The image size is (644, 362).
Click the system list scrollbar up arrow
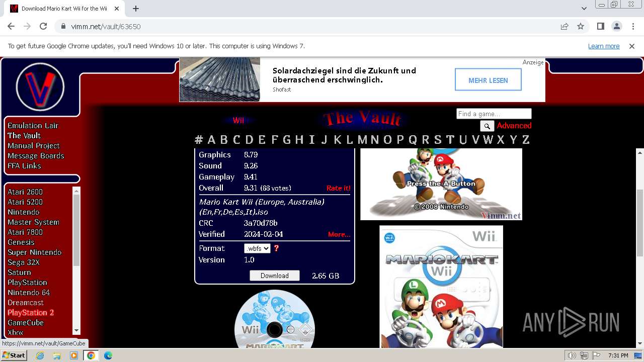76,190
